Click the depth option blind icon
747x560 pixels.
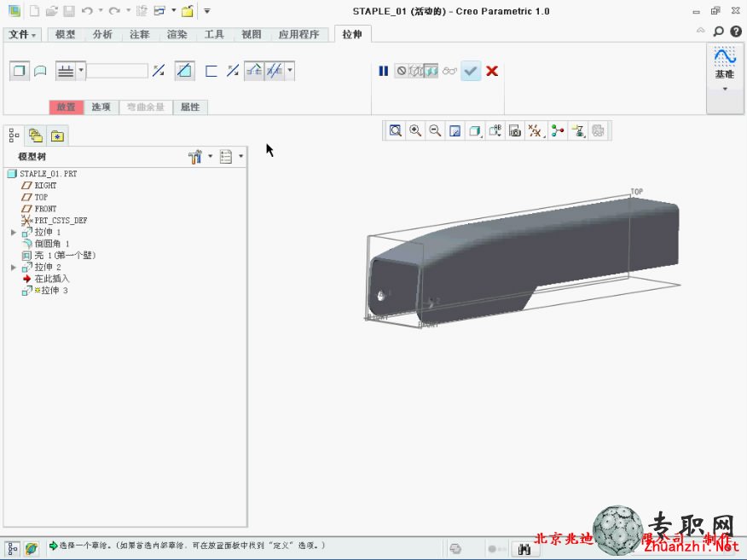click(66, 71)
